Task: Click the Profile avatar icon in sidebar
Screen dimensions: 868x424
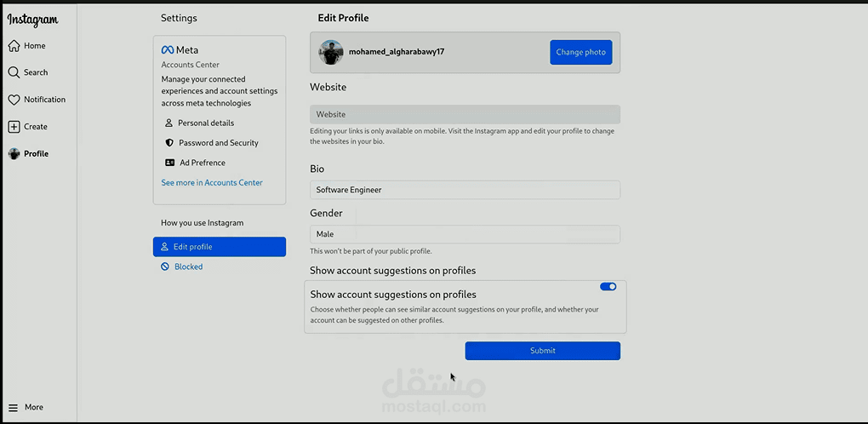Action: coord(14,154)
